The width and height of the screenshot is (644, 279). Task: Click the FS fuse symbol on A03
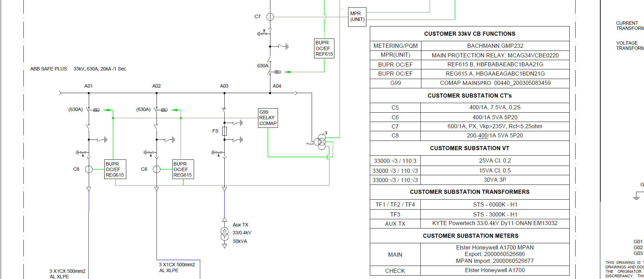(224, 131)
